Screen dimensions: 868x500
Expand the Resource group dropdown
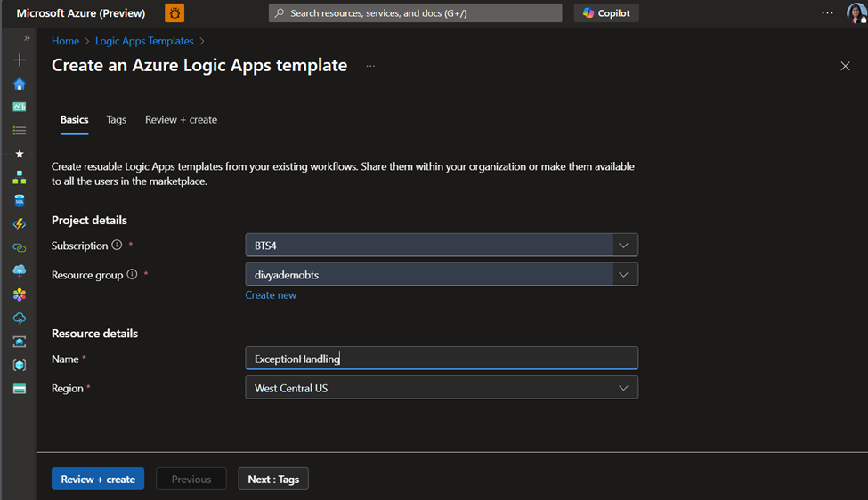click(442, 275)
